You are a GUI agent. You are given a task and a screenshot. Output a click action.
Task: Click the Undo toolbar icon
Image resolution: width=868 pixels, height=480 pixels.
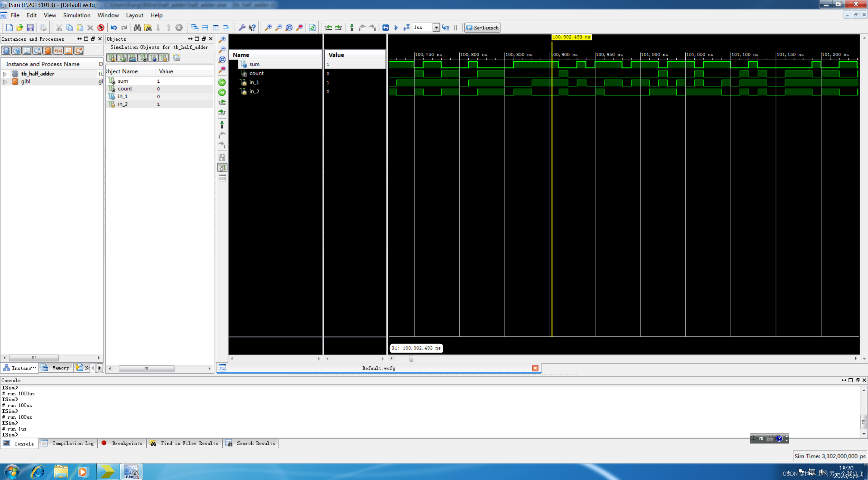coord(114,28)
